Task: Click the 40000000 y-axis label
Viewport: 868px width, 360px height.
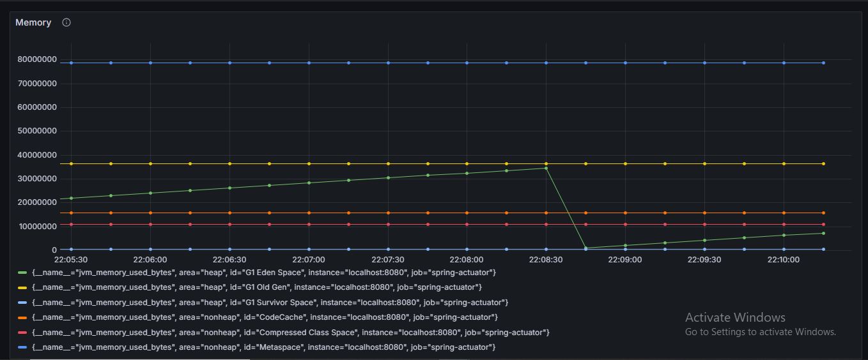Action: tap(37, 154)
